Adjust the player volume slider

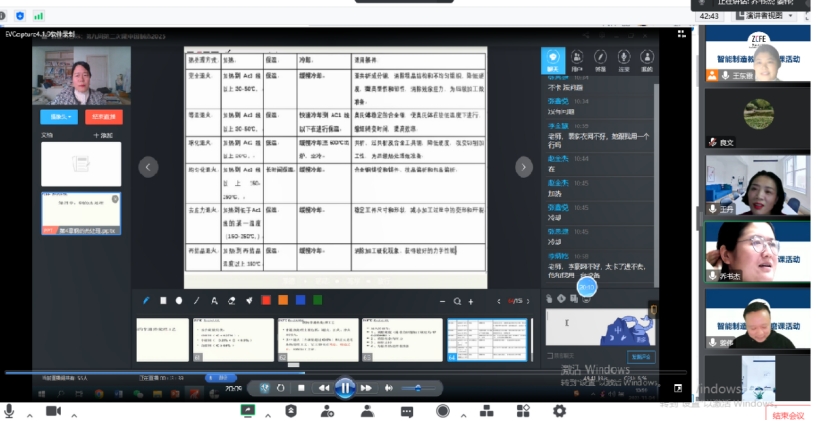tap(418, 388)
